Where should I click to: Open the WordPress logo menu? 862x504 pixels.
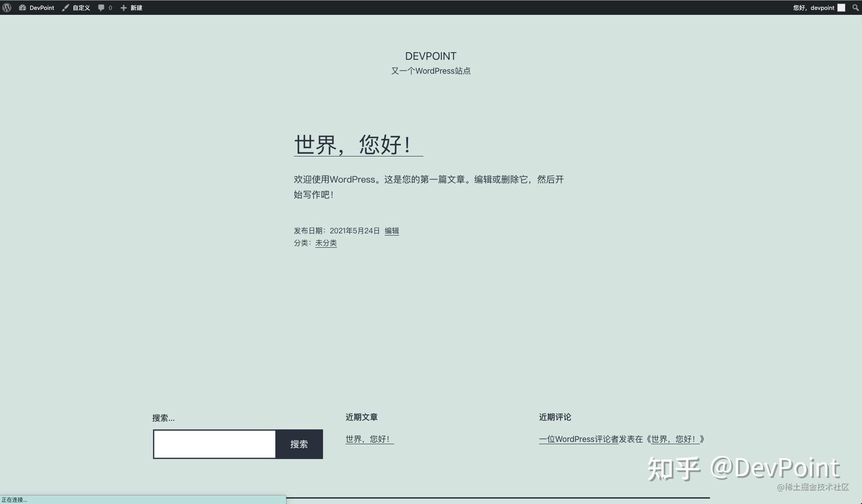click(6, 8)
